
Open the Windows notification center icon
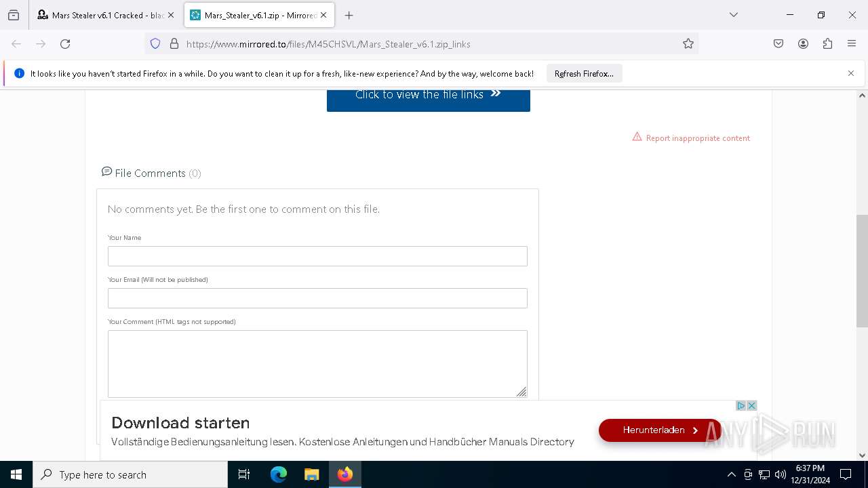click(846, 474)
